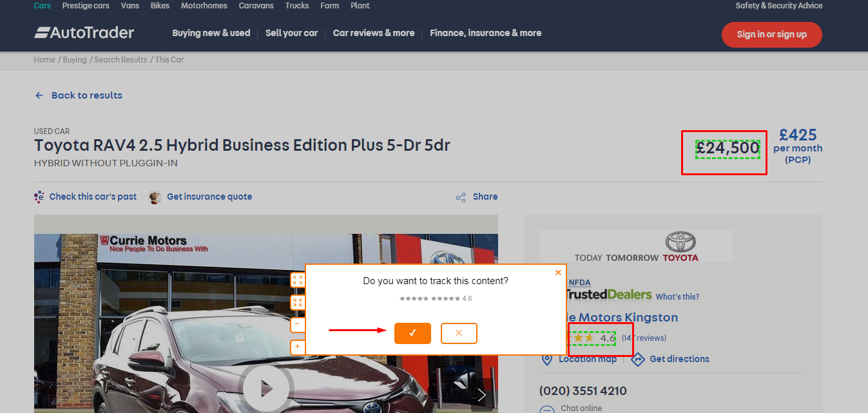
Task: Open the Bikes section
Action: pyautogui.click(x=160, y=6)
